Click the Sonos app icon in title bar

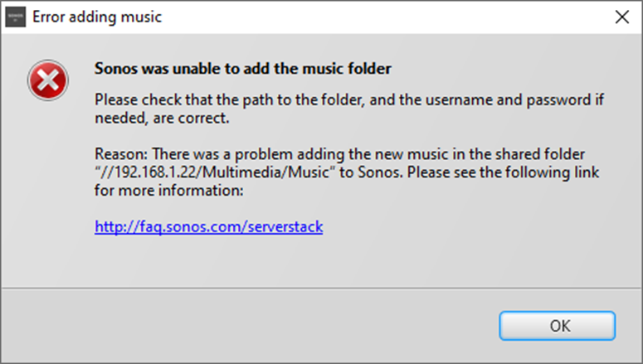(16, 17)
